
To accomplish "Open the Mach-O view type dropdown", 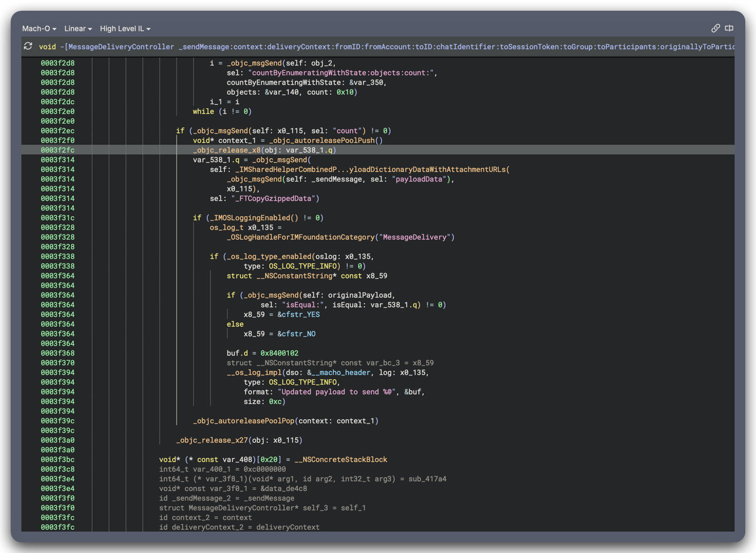I will tap(39, 28).
